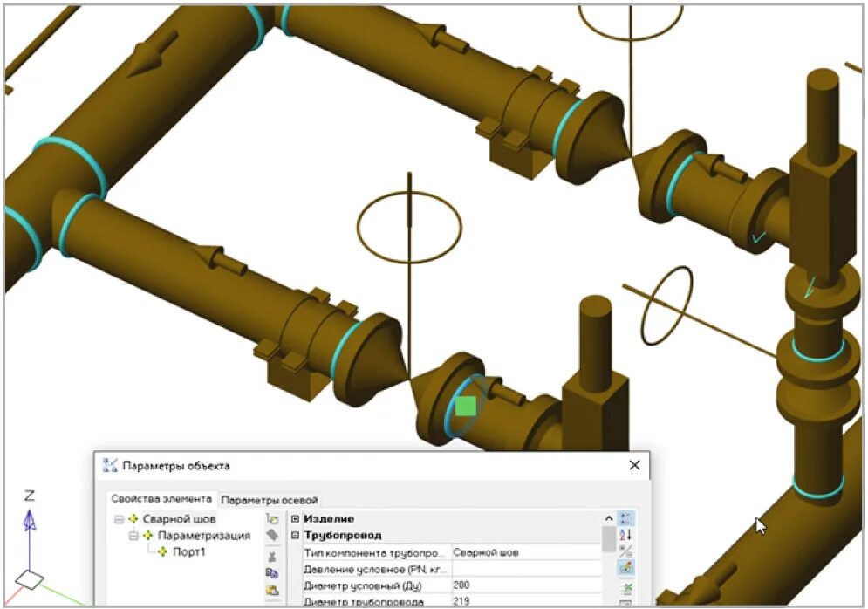
Task: Click the green-cross icon in properties toolbar
Action: point(626,587)
